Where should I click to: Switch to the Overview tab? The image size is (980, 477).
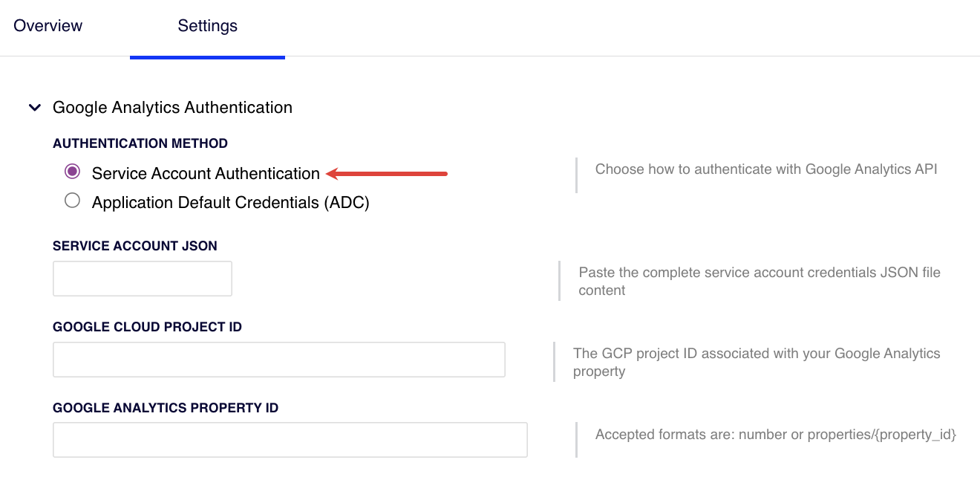[x=48, y=25]
